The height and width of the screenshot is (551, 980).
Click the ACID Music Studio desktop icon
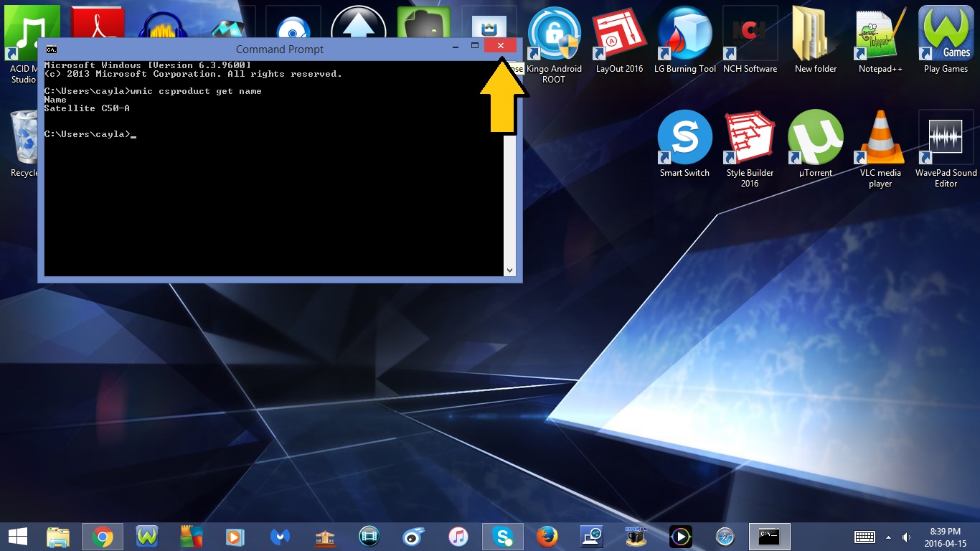pyautogui.click(x=22, y=44)
